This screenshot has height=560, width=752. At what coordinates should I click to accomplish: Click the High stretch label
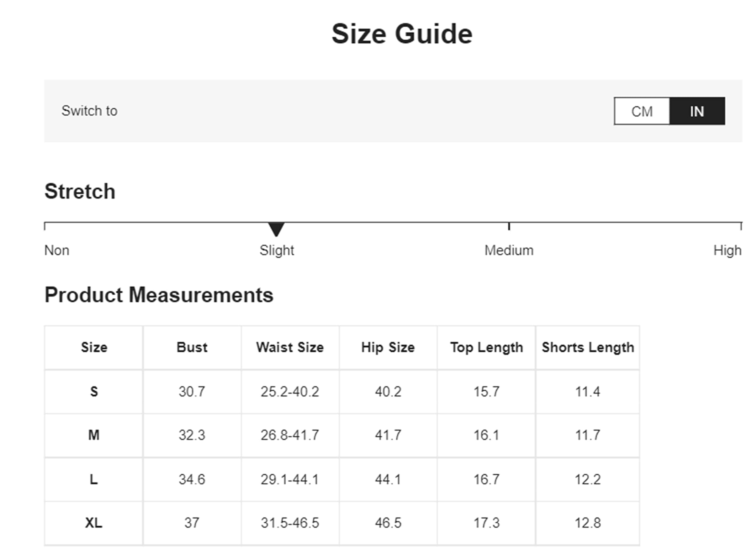click(x=727, y=250)
